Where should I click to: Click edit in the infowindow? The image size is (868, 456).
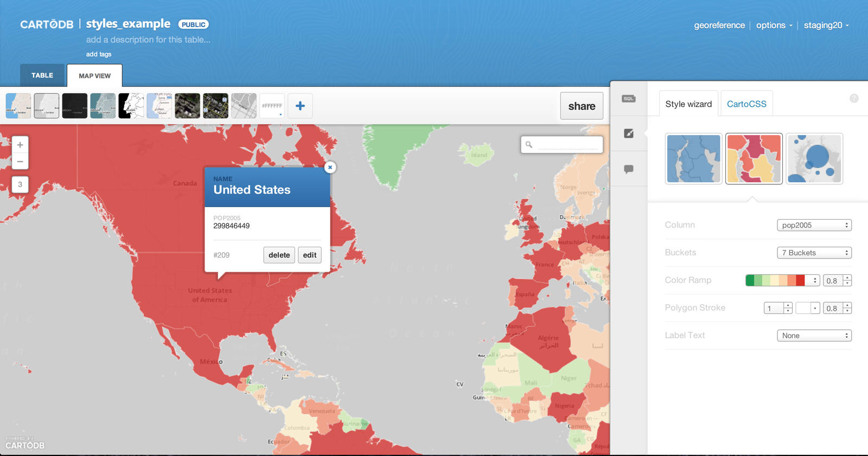pyautogui.click(x=310, y=255)
